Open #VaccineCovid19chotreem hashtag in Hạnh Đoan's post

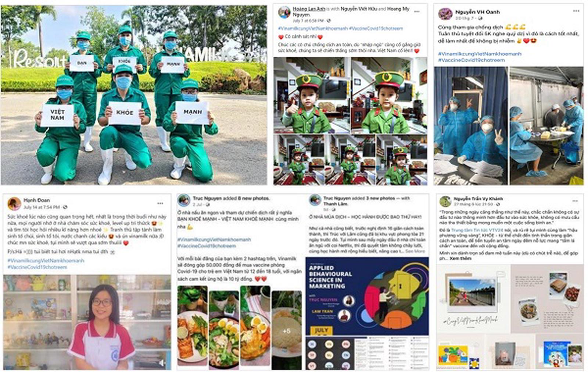tap(37, 267)
